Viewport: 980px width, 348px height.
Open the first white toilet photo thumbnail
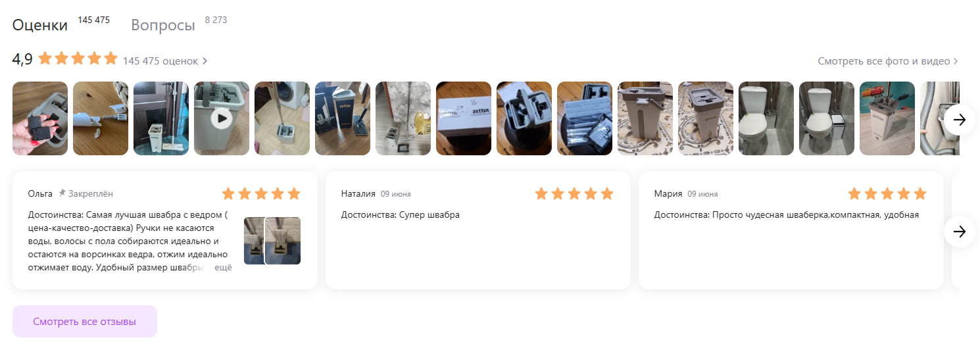click(x=766, y=118)
